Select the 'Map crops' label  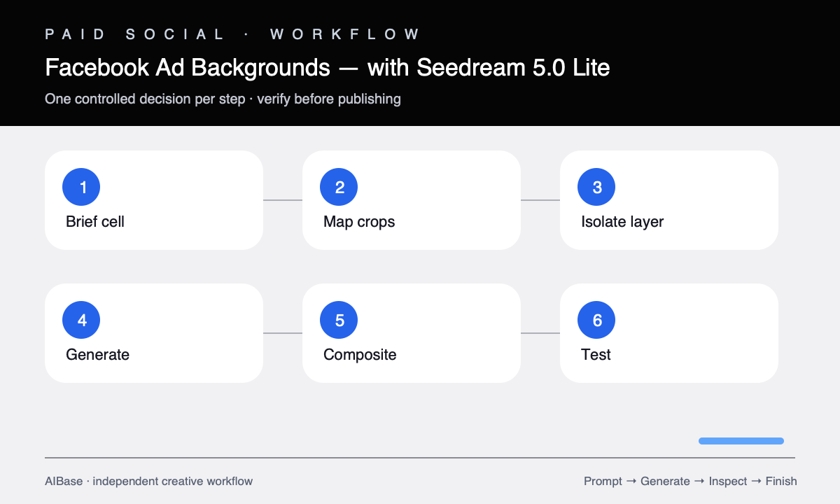click(x=359, y=222)
